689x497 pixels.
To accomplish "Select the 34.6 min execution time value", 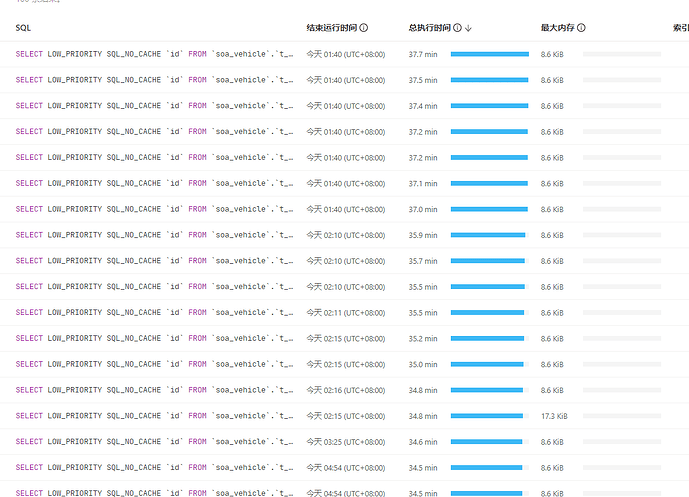I will click(x=423, y=442).
